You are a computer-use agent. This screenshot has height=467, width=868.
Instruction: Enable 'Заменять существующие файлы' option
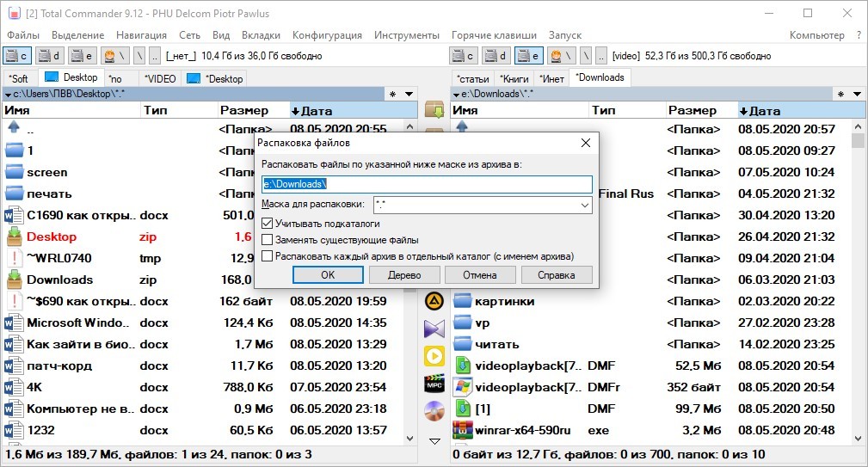(268, 240)
